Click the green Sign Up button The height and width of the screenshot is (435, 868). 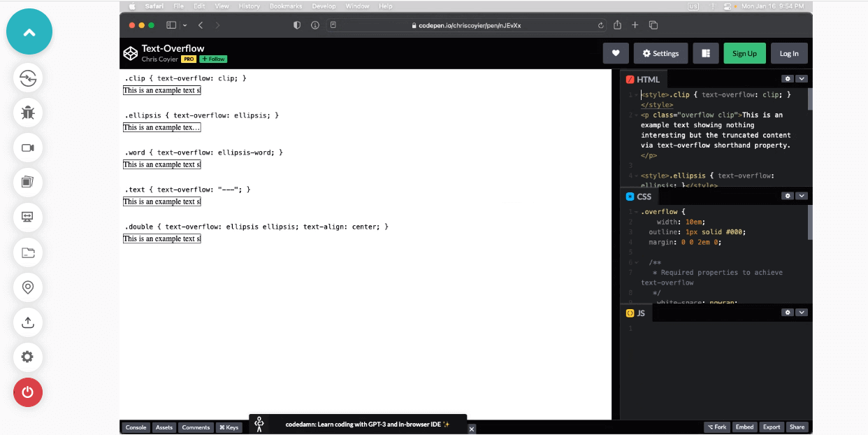744,53
